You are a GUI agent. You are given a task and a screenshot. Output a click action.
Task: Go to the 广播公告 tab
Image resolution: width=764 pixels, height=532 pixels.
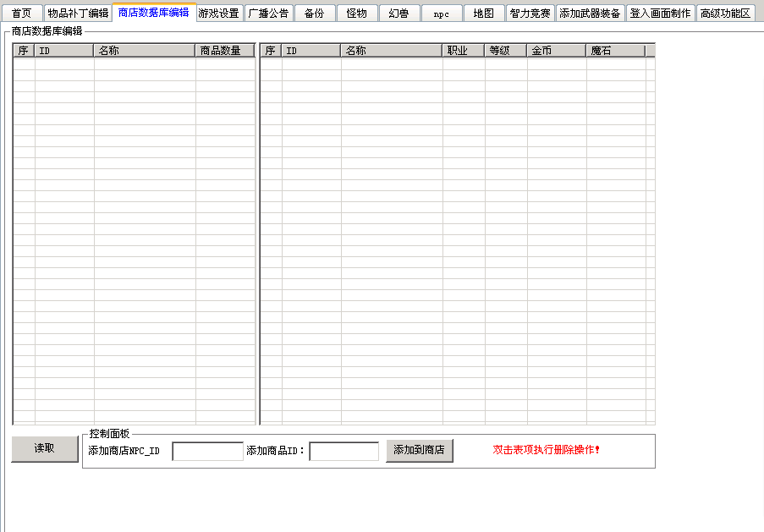tap(268, 14)
